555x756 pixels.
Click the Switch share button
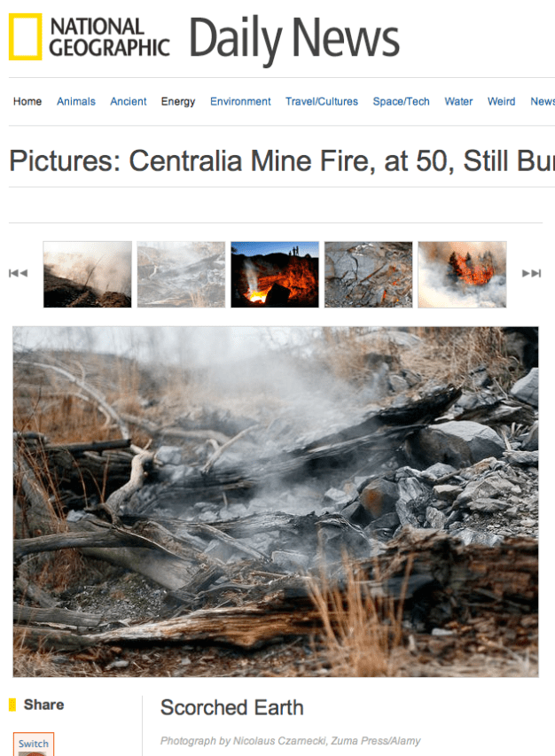(x=34, y=744)
